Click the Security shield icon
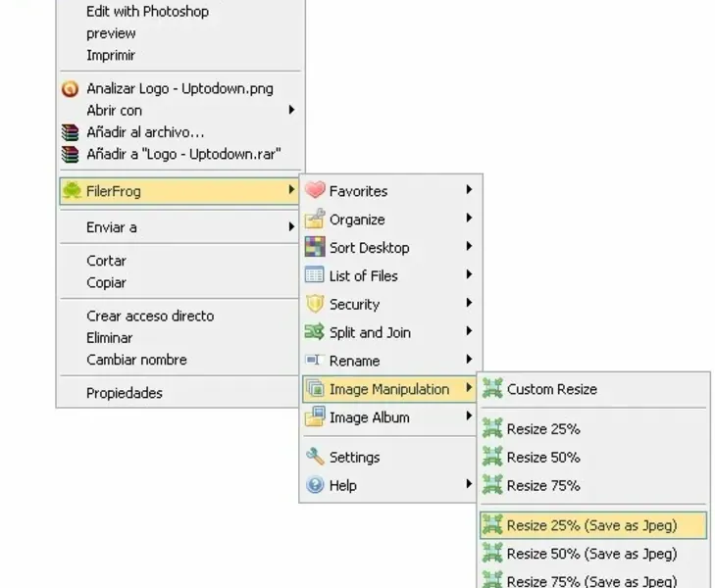This screenshot has height=588, width=715. (315, 304)
